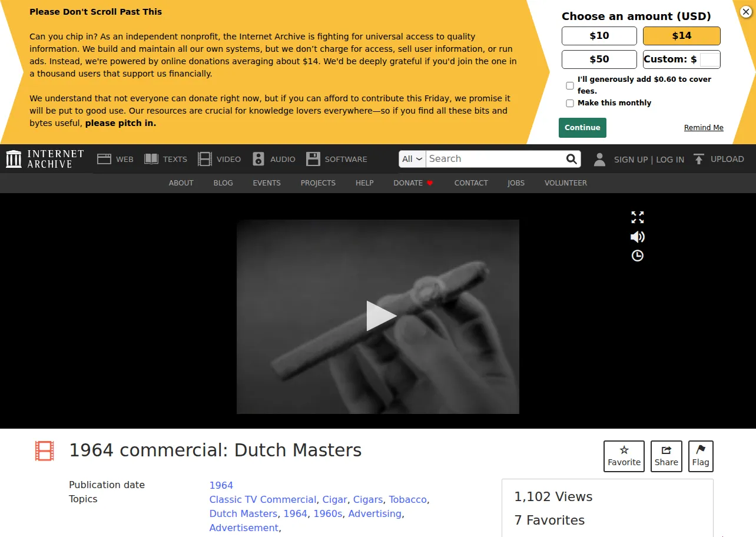This screenshot has height=537, width=756.
Task: Open the Jobs menu item
Action: point(516,183)
